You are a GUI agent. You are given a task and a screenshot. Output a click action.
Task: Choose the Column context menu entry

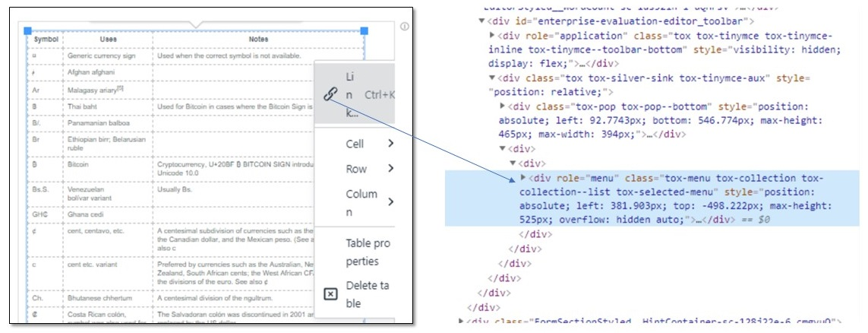(x=355, y=203)
